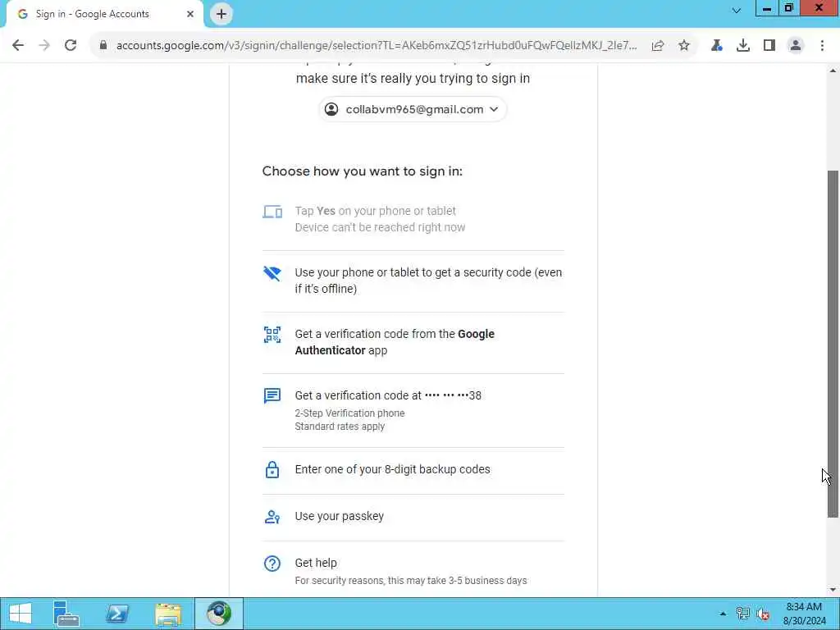Bookmark this page with the star icon
Image resolution: width=840 pixels, height=630 pixels.
[x=684, y=46]
